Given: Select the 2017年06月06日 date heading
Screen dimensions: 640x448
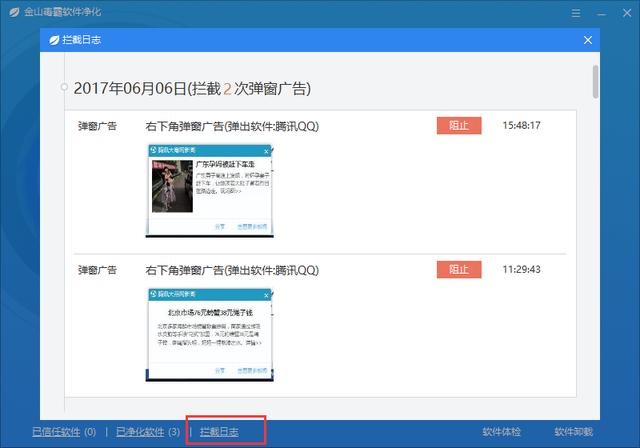Looking at the screenshot, I should click(192, 89).
